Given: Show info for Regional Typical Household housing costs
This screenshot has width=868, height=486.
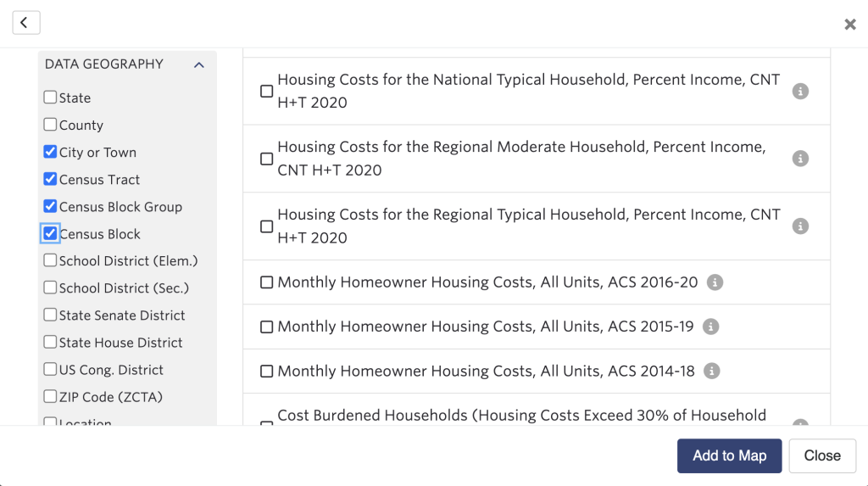Looking at the screenshot, I should coord(800,226).
